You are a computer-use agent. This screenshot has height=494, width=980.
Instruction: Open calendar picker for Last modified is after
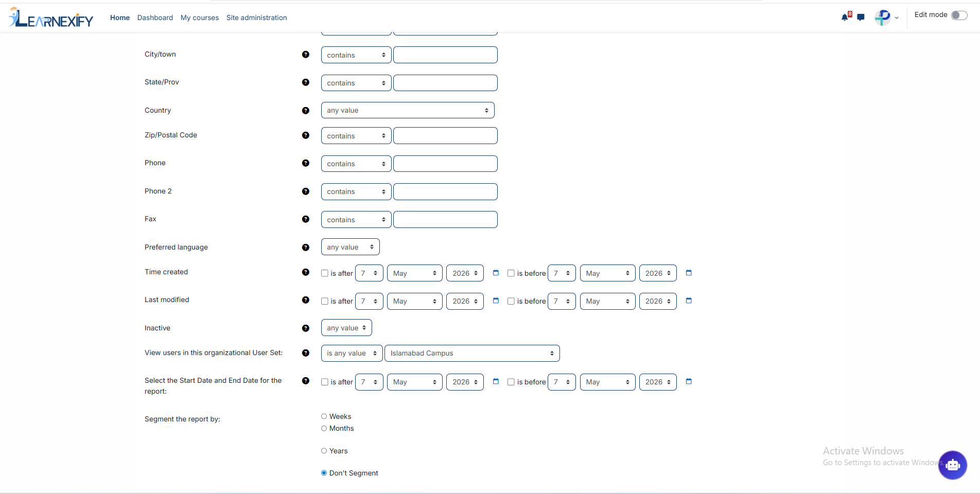point(496,301)
